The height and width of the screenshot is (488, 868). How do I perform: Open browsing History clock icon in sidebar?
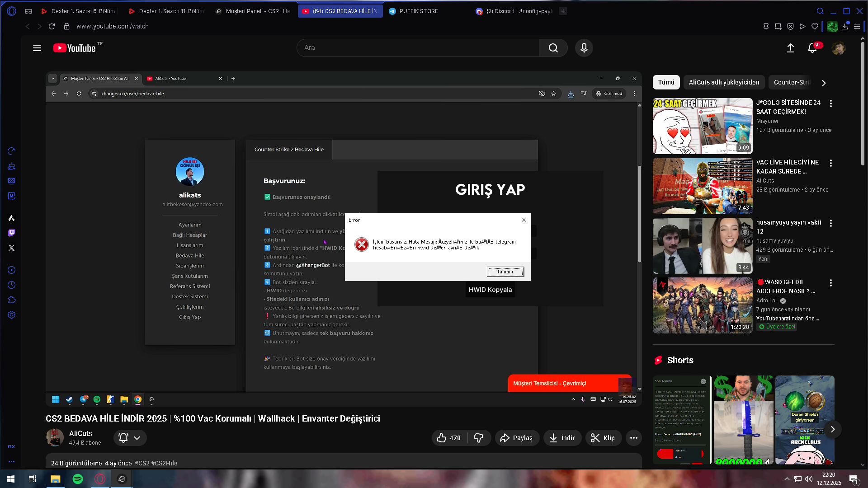point(12,285)
